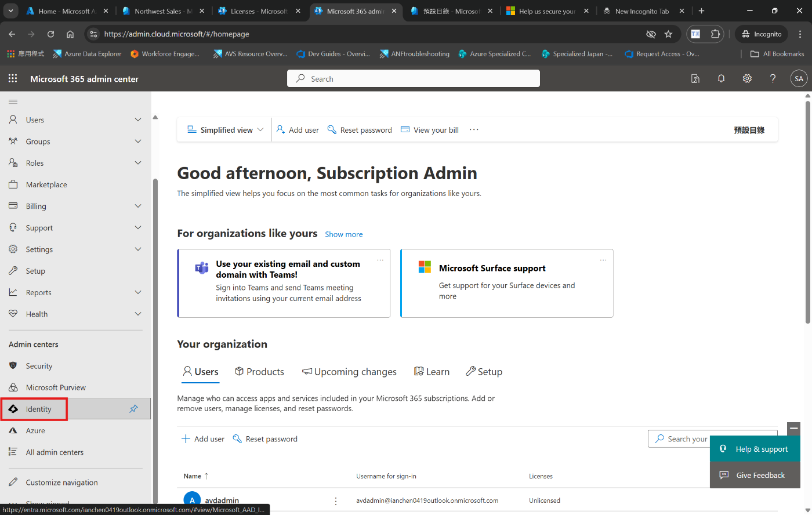Select the Users tab under Your organization
The height and width of the screenshot is (515, 812).
pos(201,372)
